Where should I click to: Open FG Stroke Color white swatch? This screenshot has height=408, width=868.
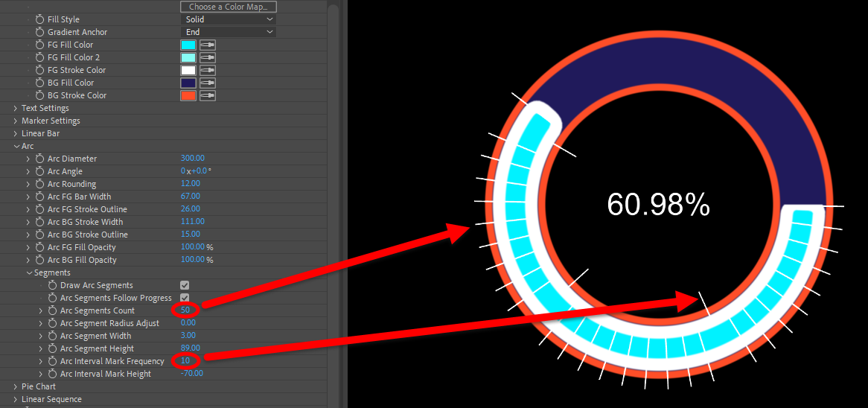pyautogui.click(x=188, y=70)
